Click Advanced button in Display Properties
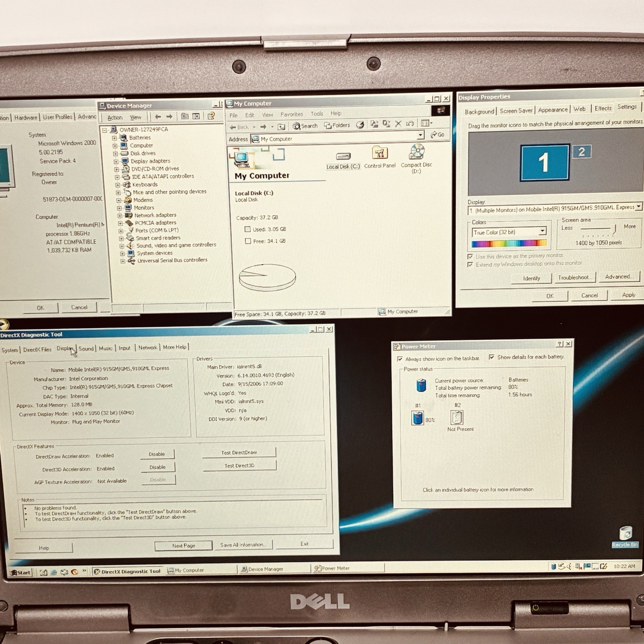The width and height of the screenshot is (644, 644). [x=619, y=277]
